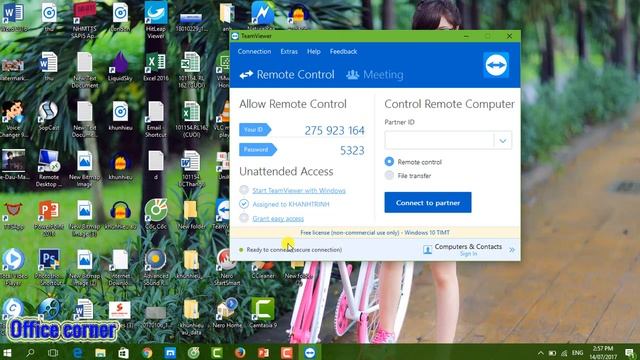The height and width of the screenshot is (360, 640).
Task: Open the Advanced Sound Recorder desktop icon
Action: click(x=156, y=267)
